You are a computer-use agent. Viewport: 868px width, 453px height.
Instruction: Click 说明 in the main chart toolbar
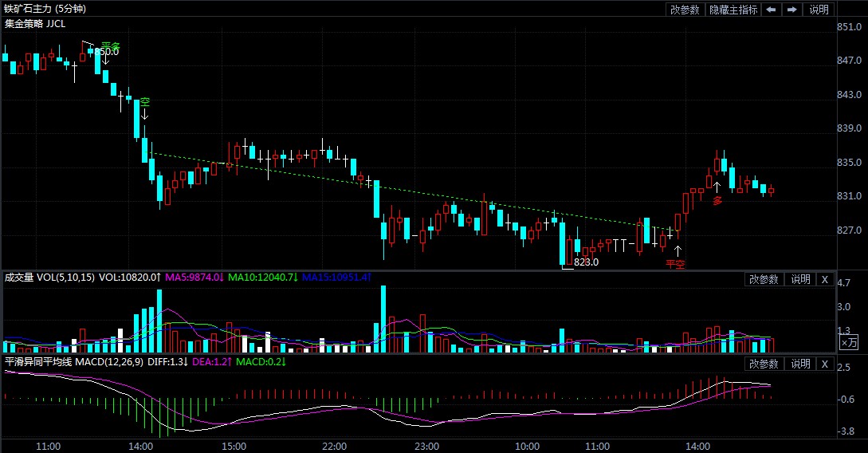(819, 10)
